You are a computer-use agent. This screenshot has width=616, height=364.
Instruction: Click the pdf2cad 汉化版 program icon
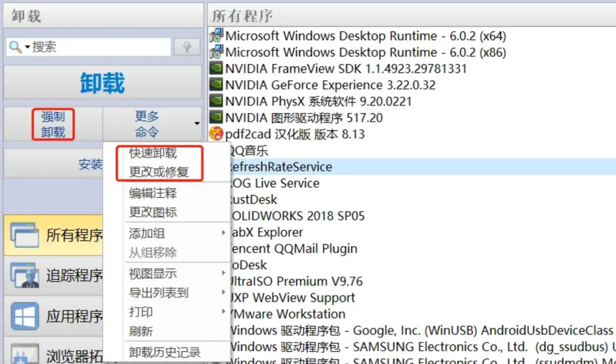tap(216, 134)
